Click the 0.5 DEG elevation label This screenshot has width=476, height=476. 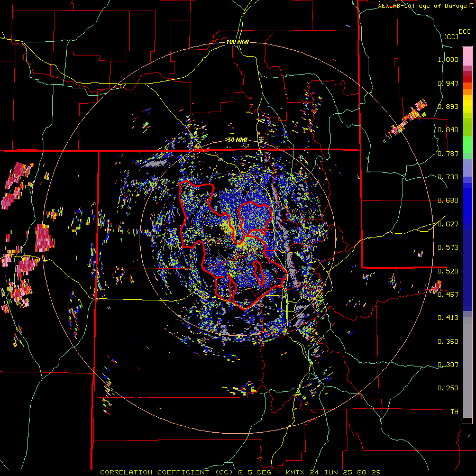(x=254, y=472)
